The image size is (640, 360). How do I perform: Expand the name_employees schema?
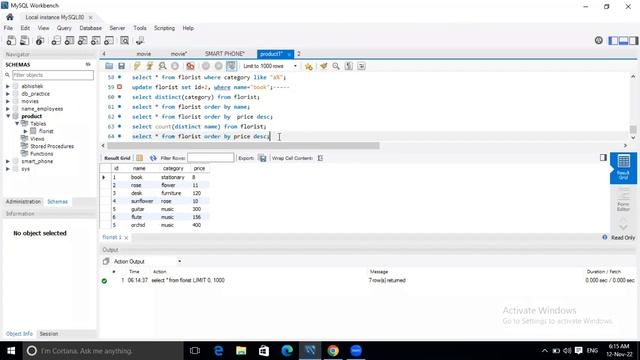point(8,109)
